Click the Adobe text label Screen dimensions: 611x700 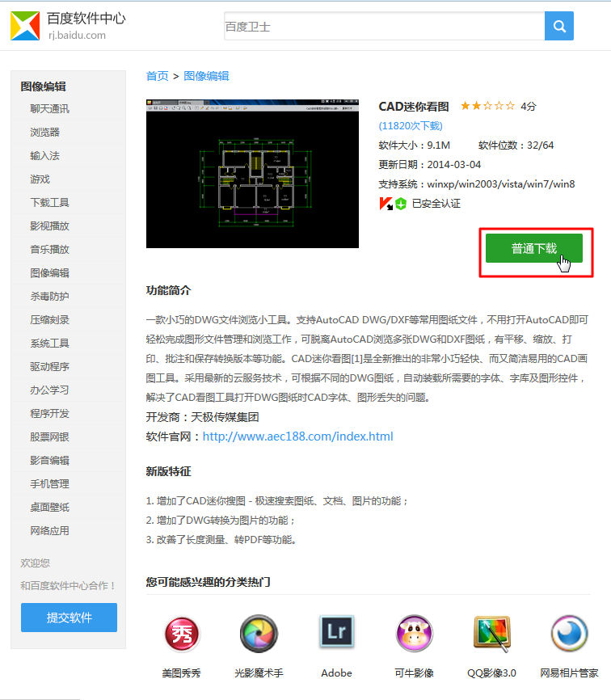click(336, 673)
